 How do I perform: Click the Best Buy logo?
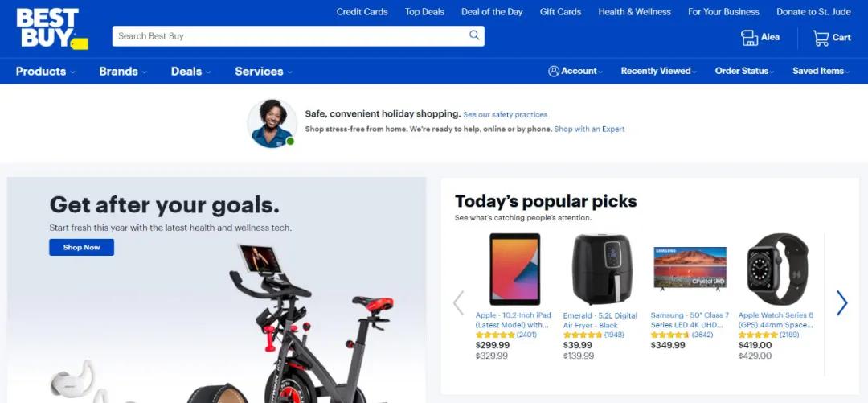[51, 29]
